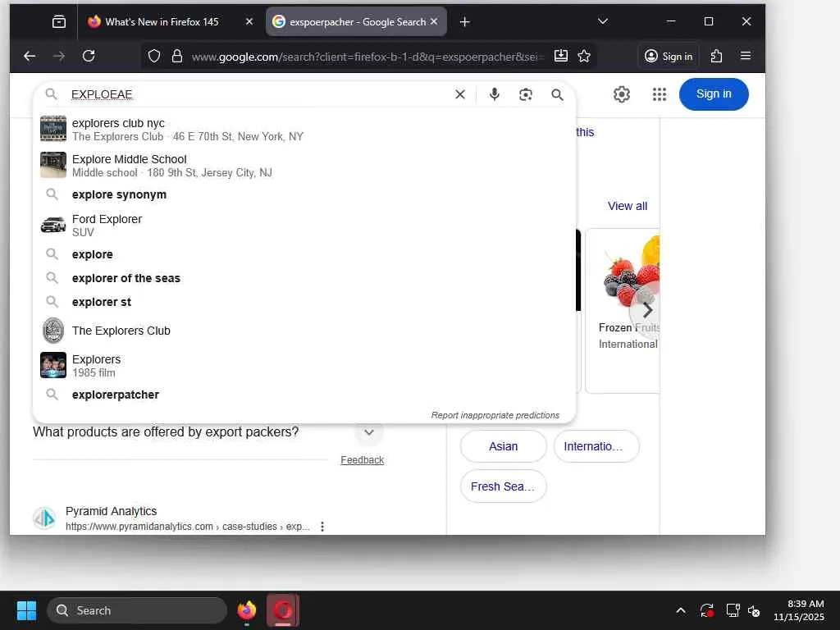Open the Extensions puzzle icon

tap(716, 57)
